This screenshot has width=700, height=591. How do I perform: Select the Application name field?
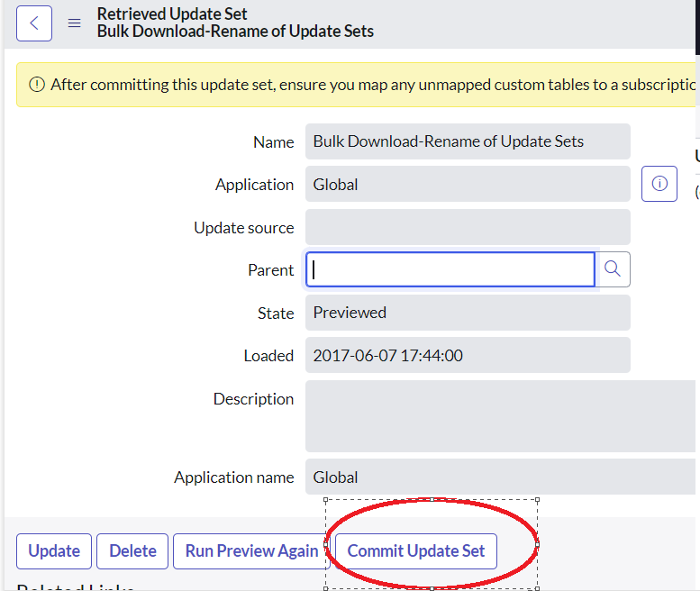coord(500,477)
